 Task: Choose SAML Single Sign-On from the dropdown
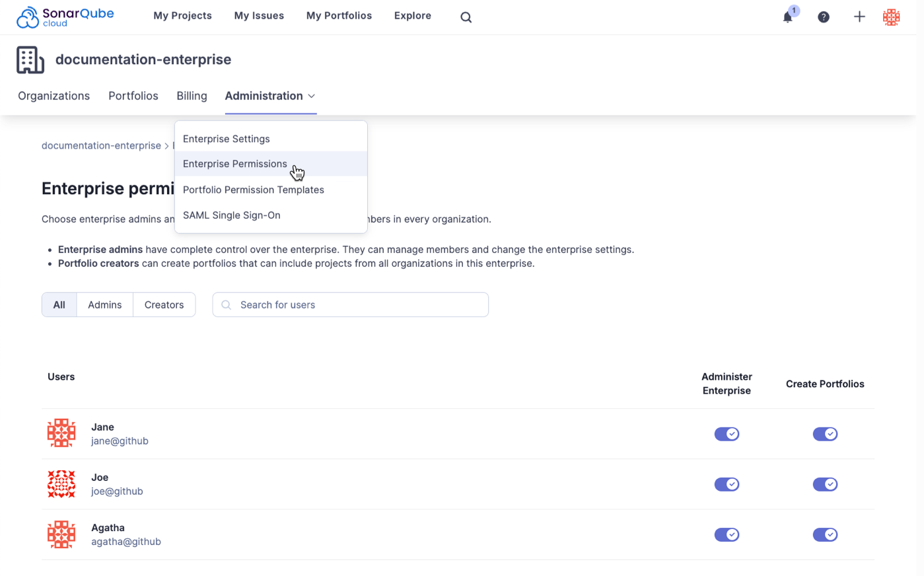[x=231, y=215]
